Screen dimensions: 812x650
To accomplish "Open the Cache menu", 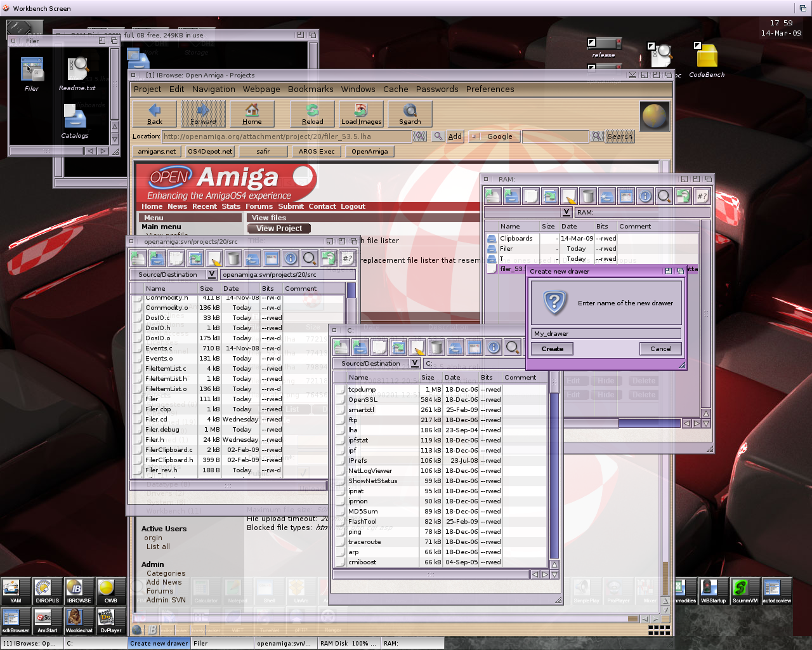I will 396,90.
